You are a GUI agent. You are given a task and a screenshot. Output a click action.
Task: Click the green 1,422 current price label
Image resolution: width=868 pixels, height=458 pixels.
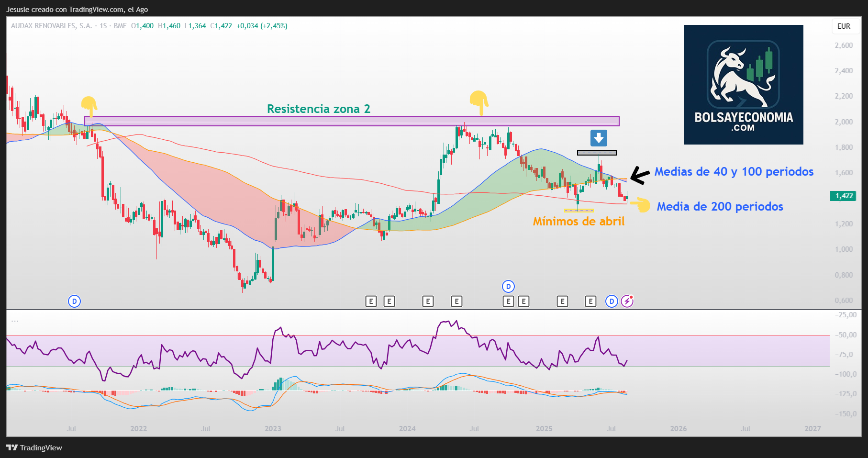[844, 196]
